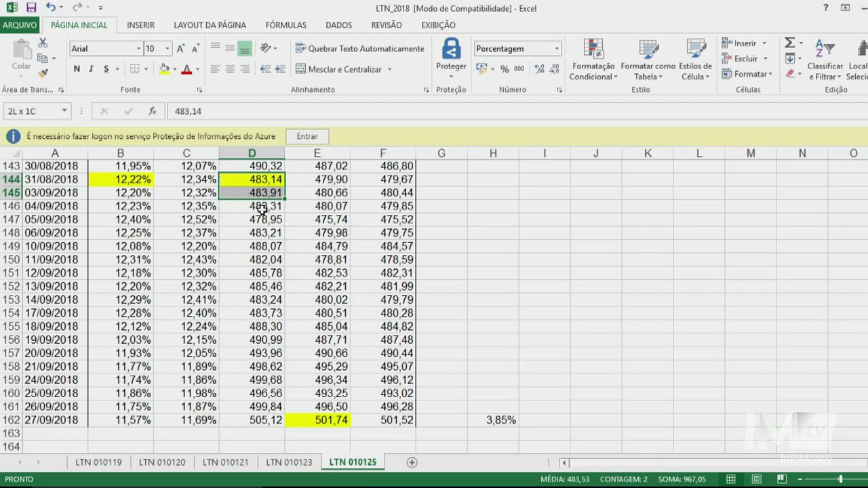The image size is (868, 488).
Task: Toggle bold formatting with the N button
Action: click(77, 69)
